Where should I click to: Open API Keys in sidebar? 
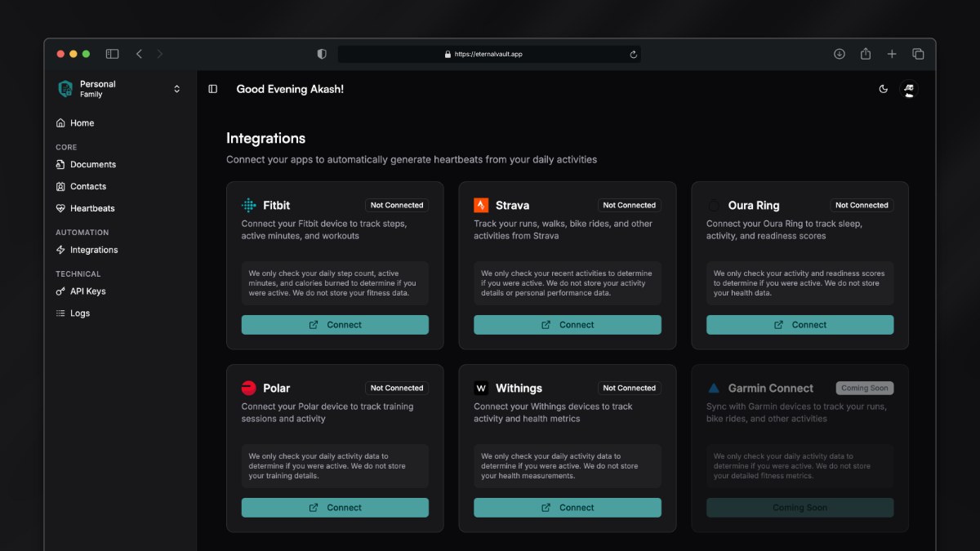[119, 291]
